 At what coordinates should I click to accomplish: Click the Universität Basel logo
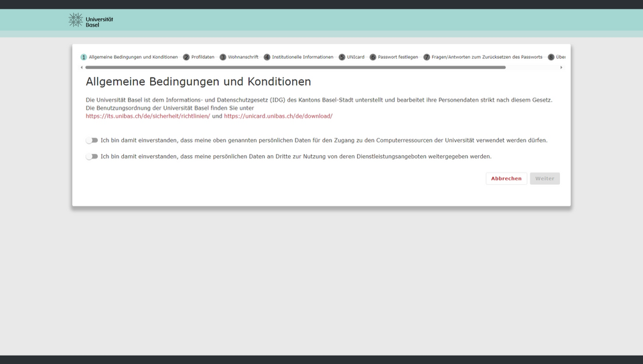[90, 20]
